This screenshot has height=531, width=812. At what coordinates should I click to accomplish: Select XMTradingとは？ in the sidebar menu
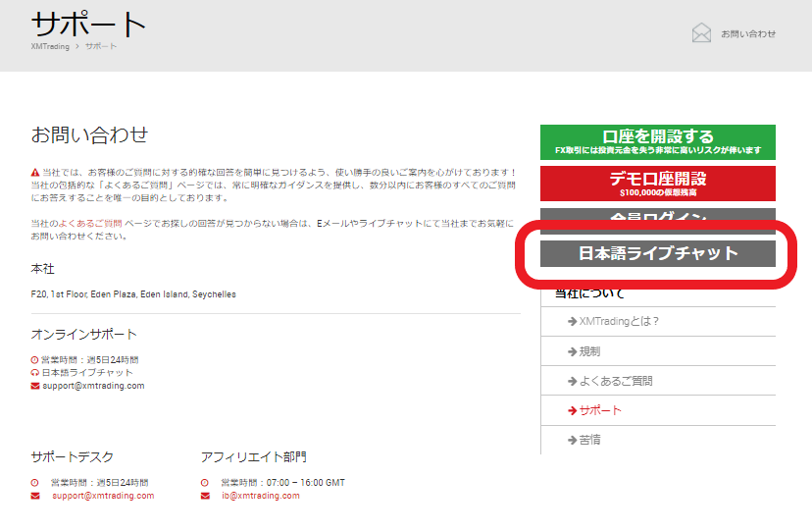click(x=619, y=321)
